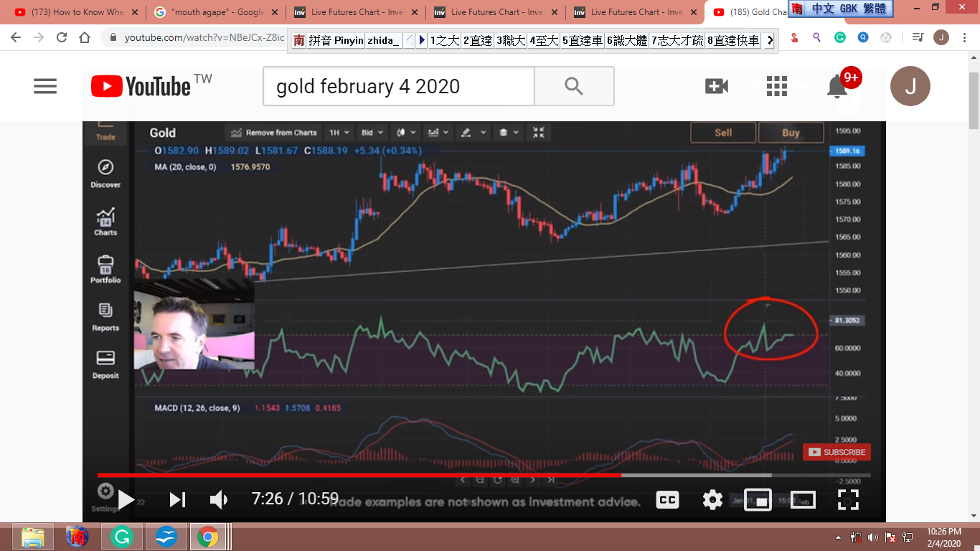
Task: Click in the YouTube search field
Action: [x=398, y=87]
